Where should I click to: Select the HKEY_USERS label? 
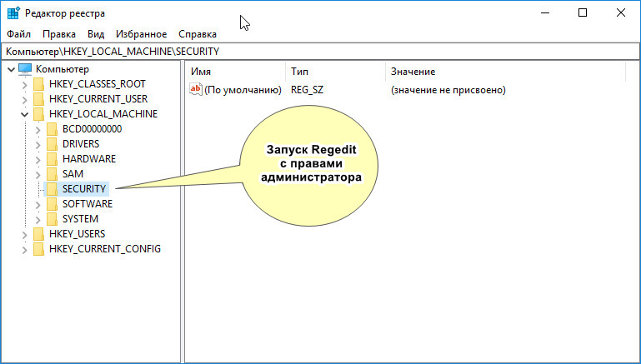click(77, 234)
